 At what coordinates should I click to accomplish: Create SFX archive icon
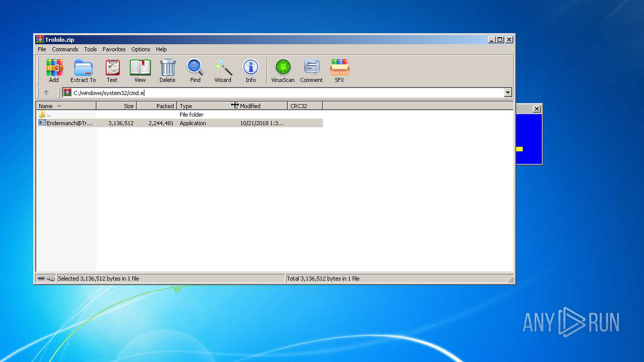click(340, 70)
